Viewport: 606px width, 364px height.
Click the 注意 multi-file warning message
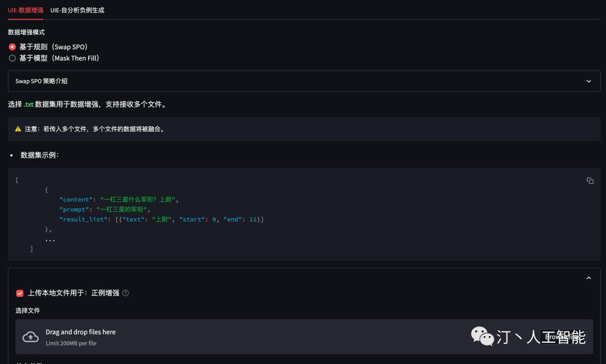point(94,129)
